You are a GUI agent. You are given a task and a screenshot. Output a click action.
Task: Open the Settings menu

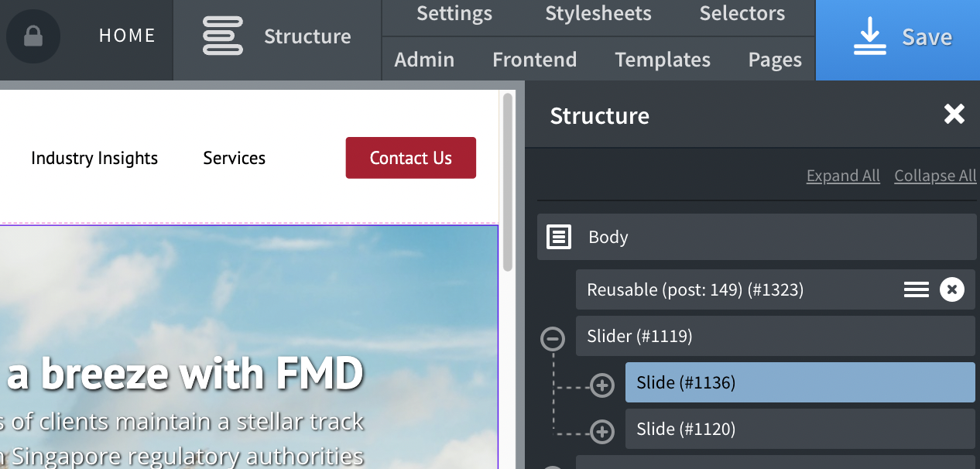[x=454, y=13]
